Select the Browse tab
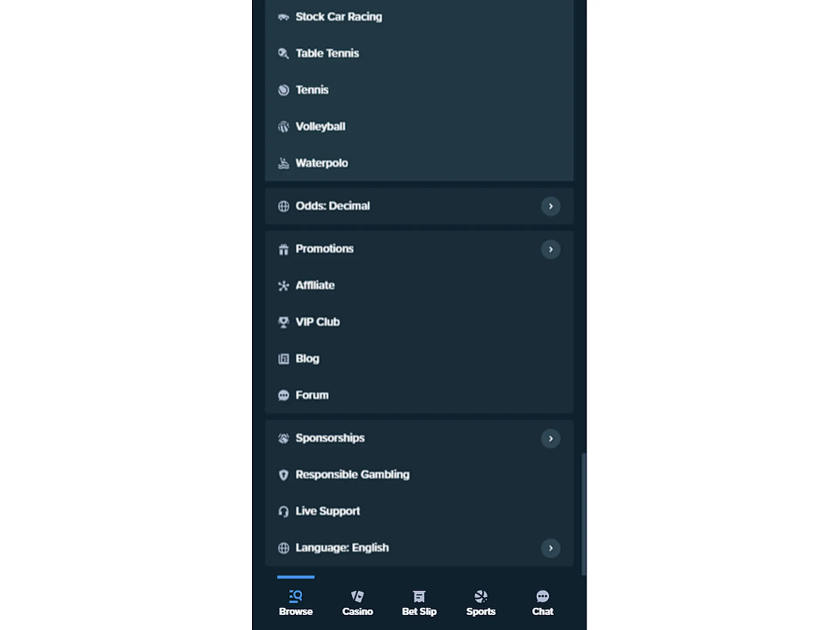Screen dimensions: 840x630 296,602
